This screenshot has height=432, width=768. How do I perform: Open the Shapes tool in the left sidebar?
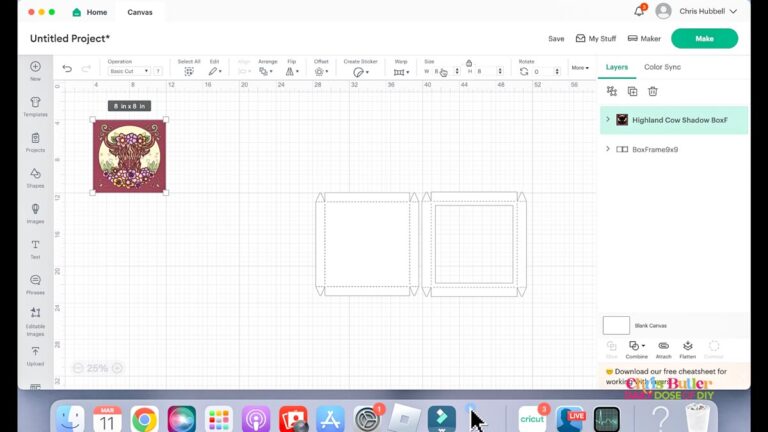coord(35,176)
